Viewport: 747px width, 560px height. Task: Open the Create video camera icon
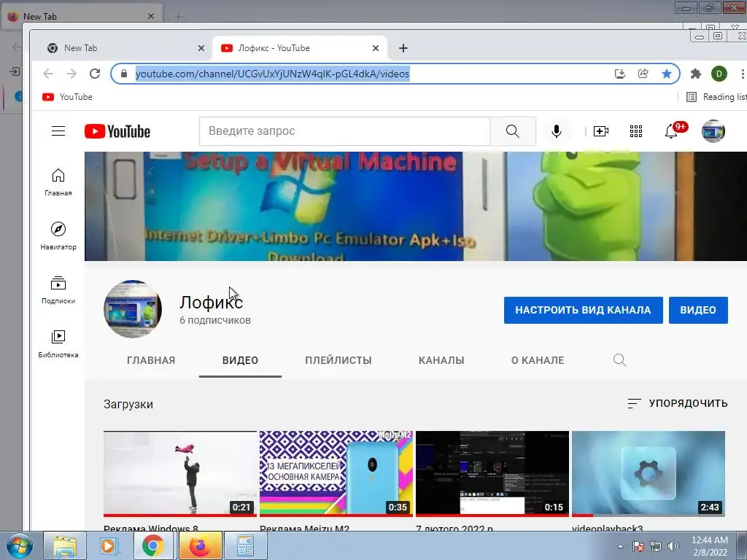tap(601, 131)
